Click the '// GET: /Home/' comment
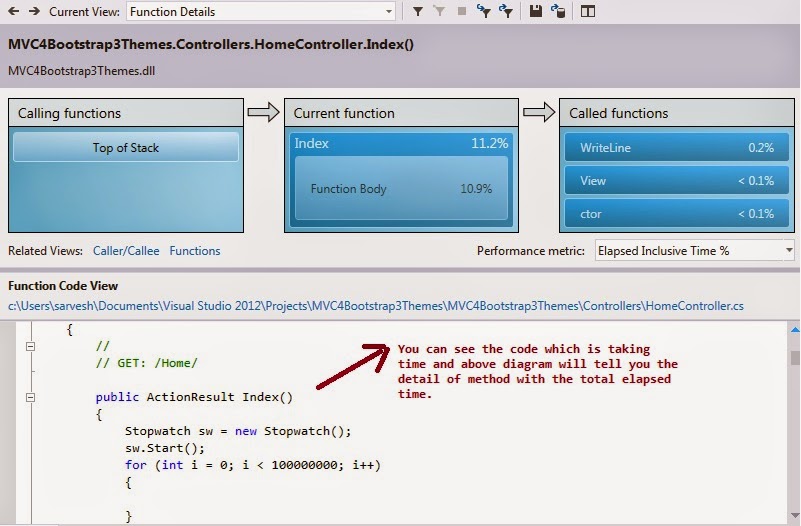The height and width of the screenshot is (526, 801). coord(147,363)
